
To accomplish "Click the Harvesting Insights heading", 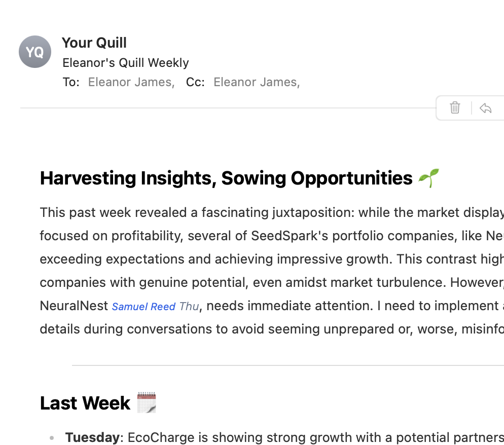I will pos(226,178).
